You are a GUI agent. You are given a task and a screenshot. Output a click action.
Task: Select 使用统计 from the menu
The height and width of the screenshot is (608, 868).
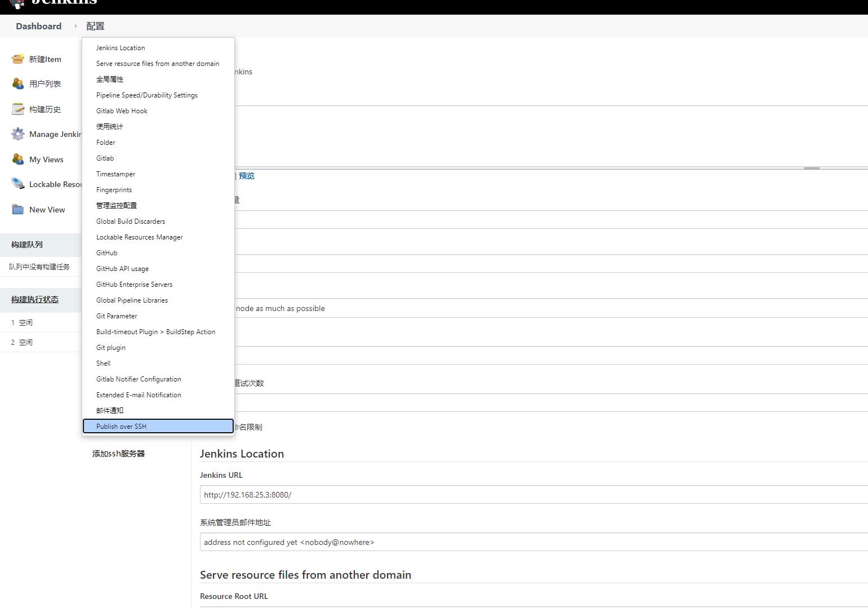pyautogui.click(x=158, y=127)
